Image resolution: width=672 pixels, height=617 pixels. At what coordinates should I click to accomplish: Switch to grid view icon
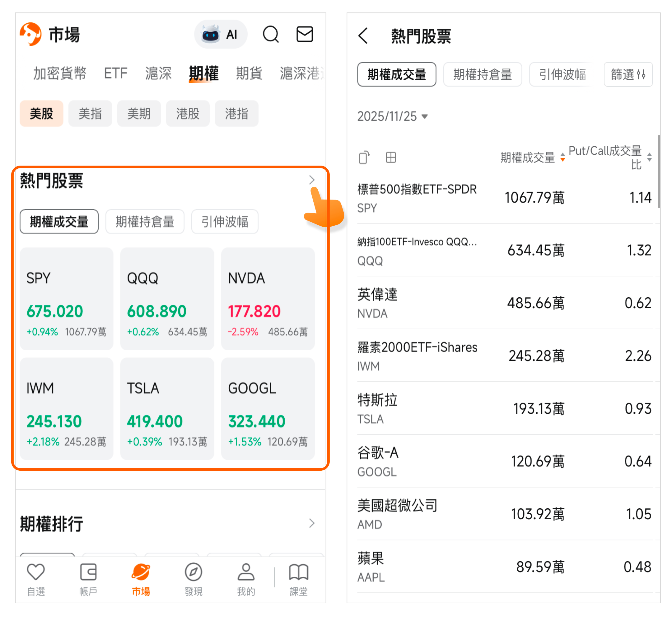click(x=390, y=157)
